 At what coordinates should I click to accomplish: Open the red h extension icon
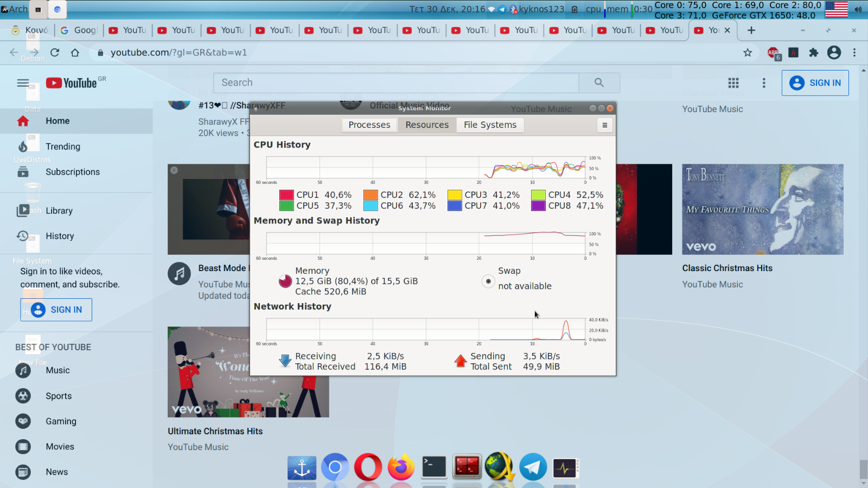pos(794,53)
